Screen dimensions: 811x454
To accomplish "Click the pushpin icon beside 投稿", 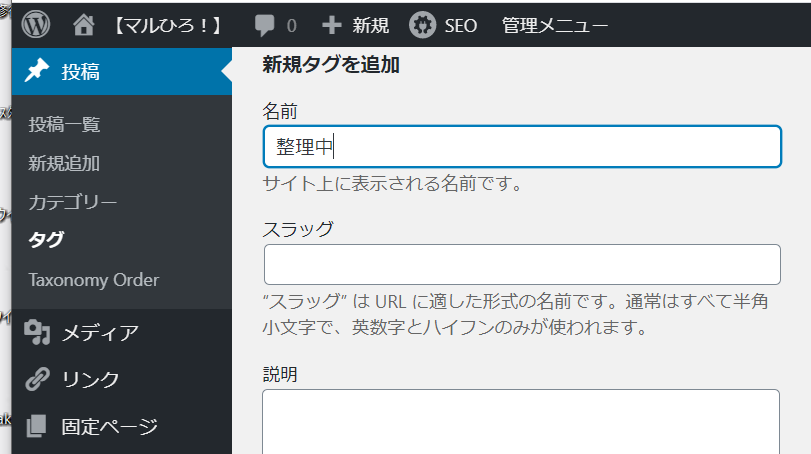I will [x=37, y=71].
